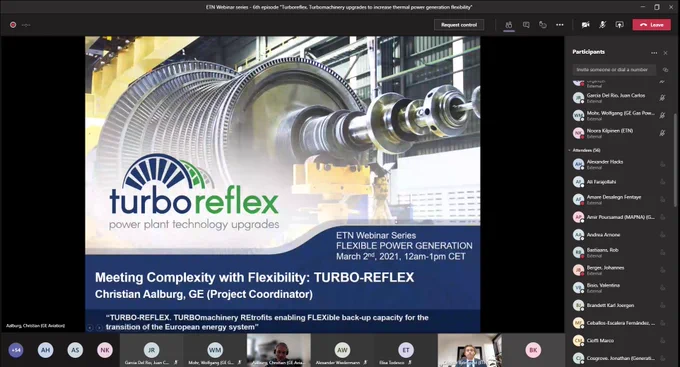Click muted mic icon beside Mohr, Wolfgang

(x=662, y=115)
